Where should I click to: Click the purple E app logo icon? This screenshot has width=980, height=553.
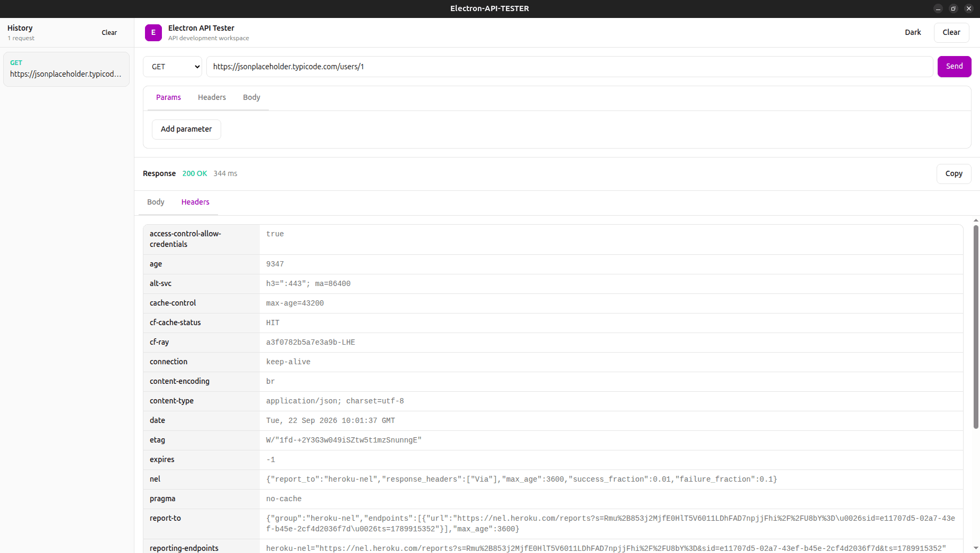tap(153, 32)
